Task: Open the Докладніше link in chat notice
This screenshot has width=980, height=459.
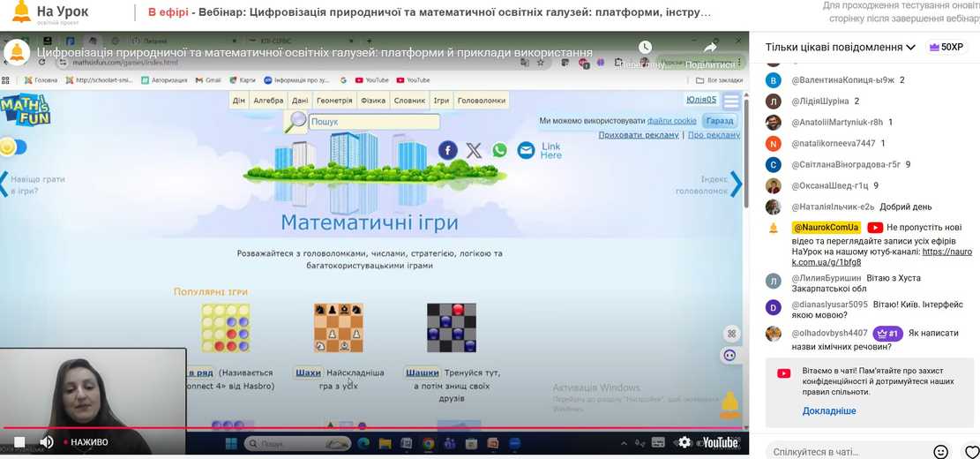Action: coord(828,410)
